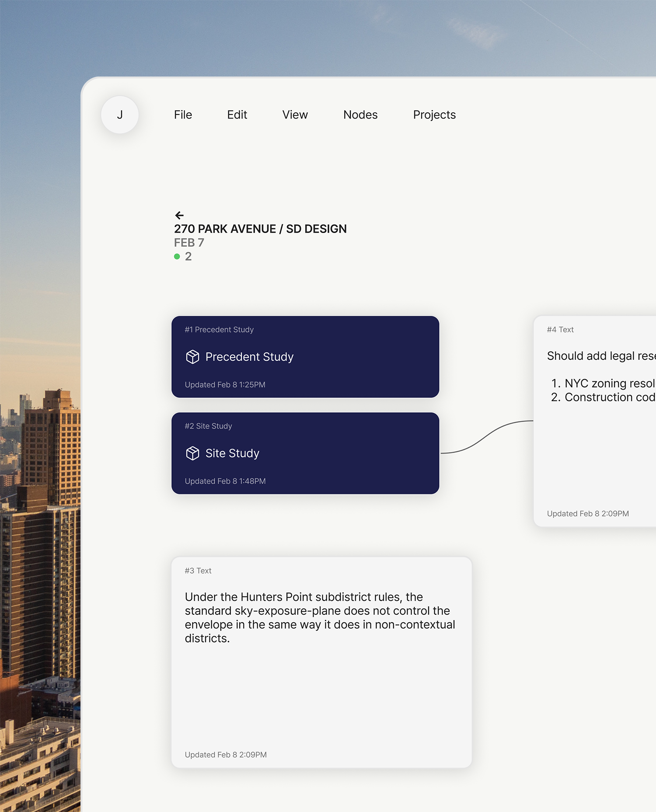Click the 'NYC zoning resol' list item
The width and height of the screenshot is (656, 812).
(x=609, y=383)
